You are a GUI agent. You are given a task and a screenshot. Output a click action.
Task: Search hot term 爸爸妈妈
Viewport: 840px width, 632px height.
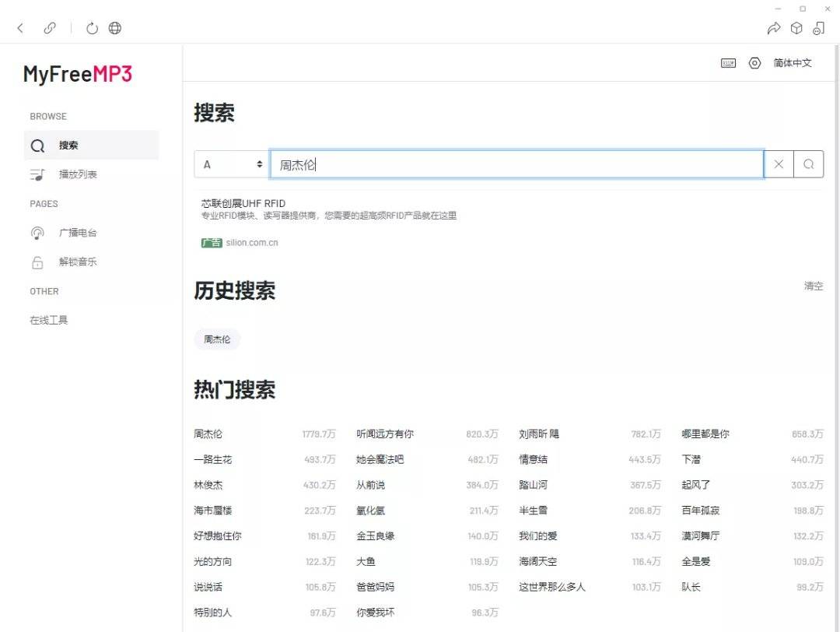point(376,587)
